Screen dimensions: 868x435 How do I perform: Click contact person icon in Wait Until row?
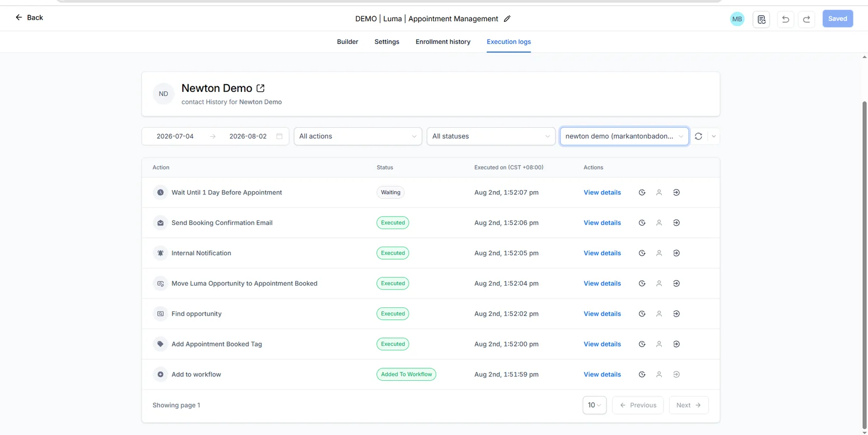pos(659,193)
